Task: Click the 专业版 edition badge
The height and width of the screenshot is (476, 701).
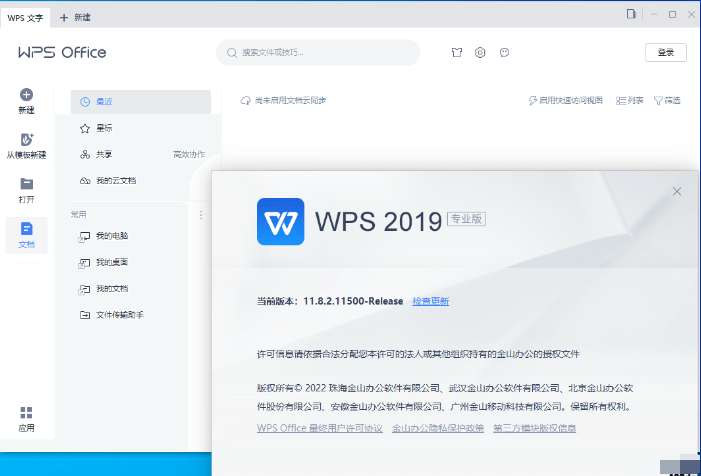Action: click(466, 219)
